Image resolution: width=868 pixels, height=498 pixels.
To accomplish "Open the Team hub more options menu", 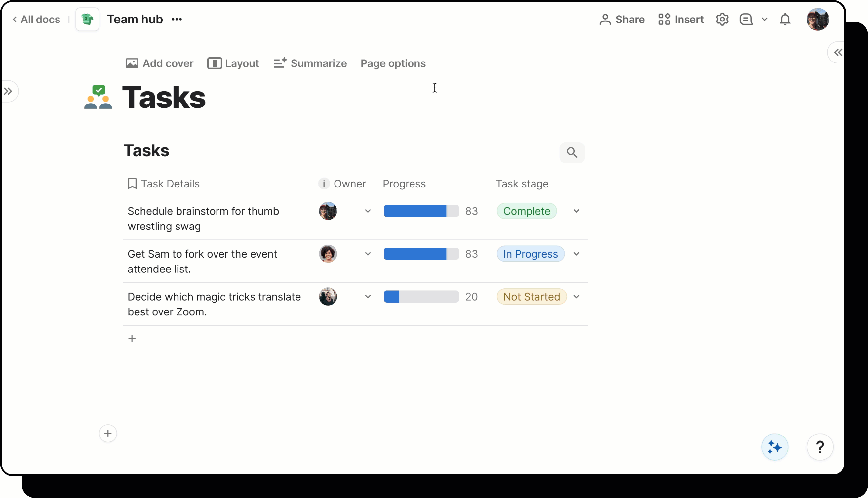I will coord(177,20).
